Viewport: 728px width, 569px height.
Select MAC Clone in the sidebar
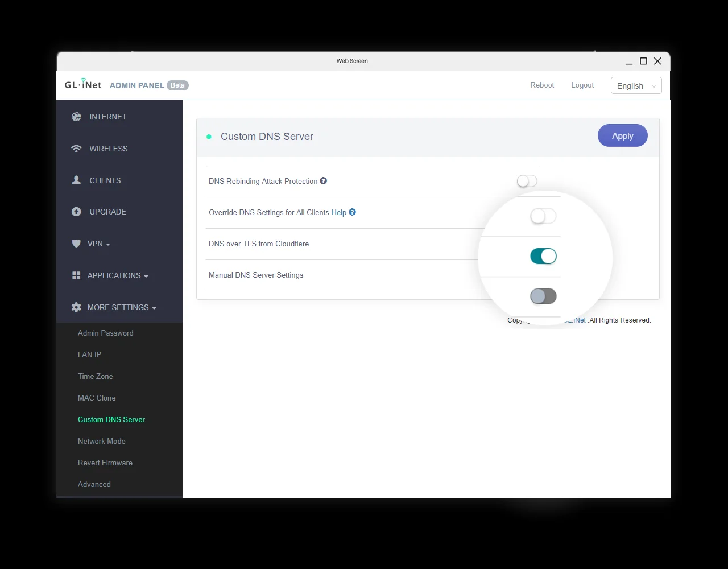97,398
